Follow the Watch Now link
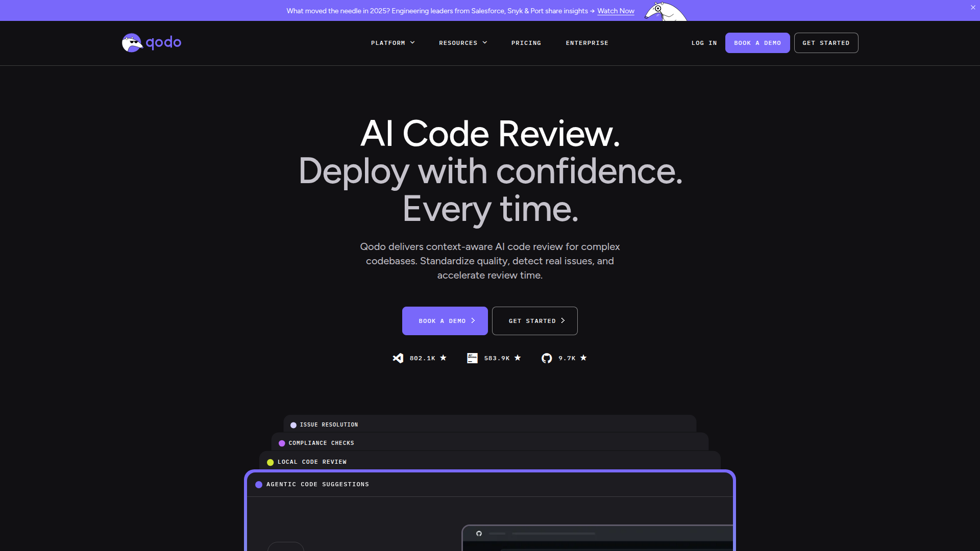 [x=616, y=11]
